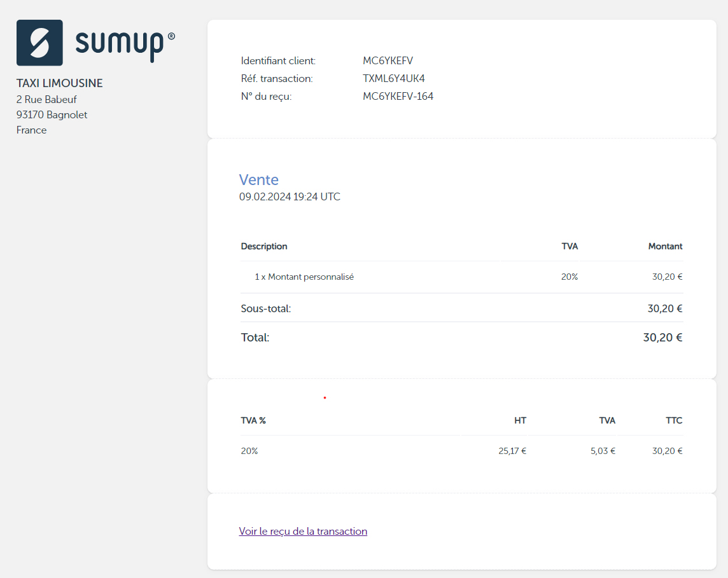Click the 20% rate in TVA summary
The width and height of the screenshot is (728, 578).
coord(249,451)
